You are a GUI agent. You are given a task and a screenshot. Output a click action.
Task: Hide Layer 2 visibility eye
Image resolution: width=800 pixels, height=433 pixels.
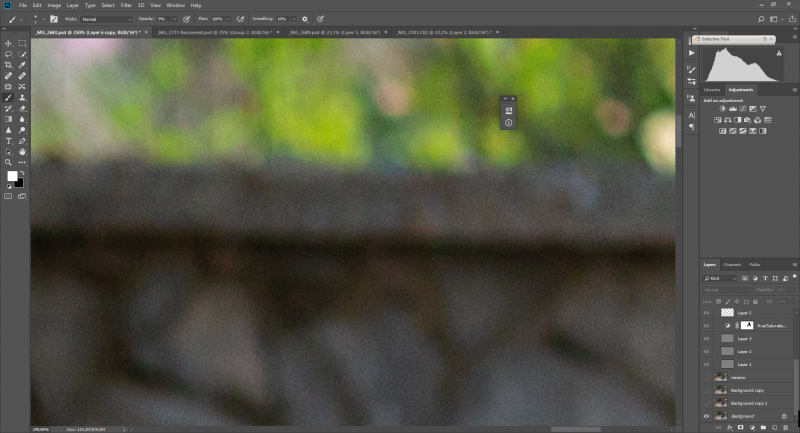707,351
